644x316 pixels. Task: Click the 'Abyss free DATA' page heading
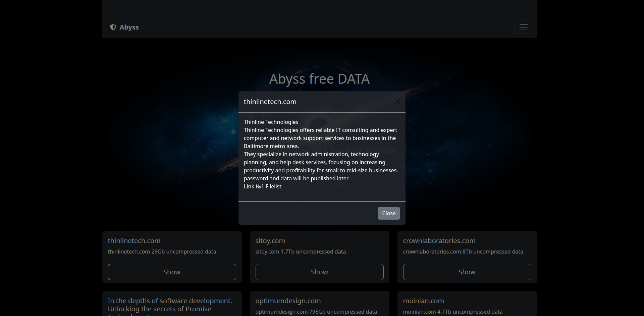pyautogui.click(x=319, y=79)
